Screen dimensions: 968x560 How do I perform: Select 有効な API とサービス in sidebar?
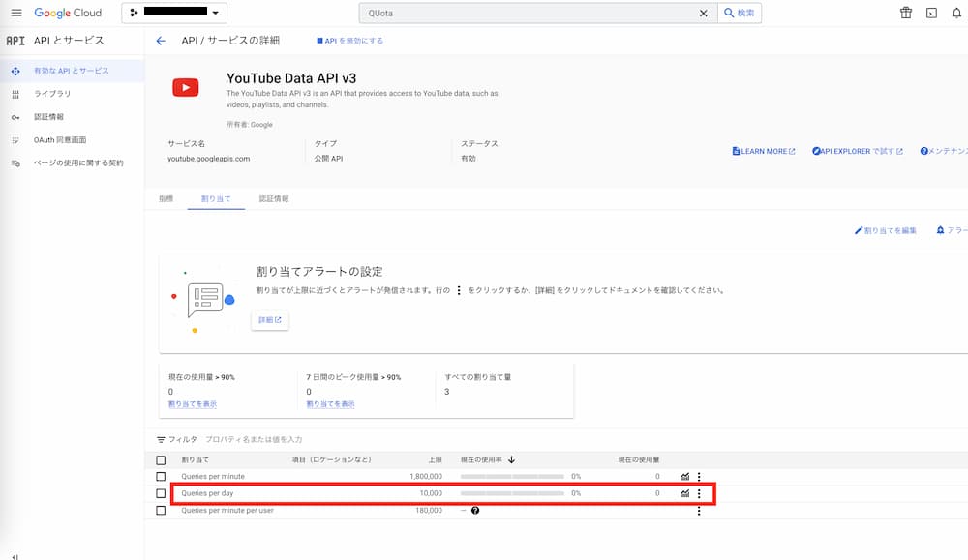(72, 71)
